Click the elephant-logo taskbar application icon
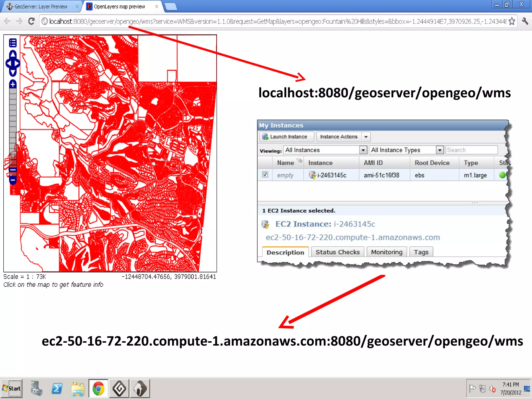The width and height of the screenshot is (532, 399). point(140,389)
